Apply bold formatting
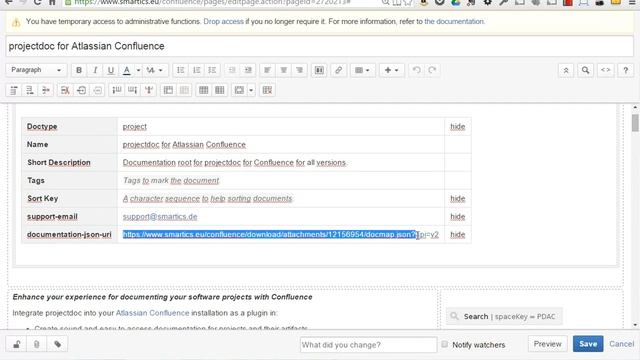 79,70
